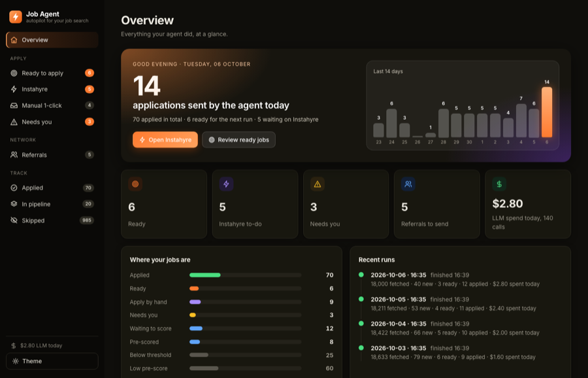Click the Job Agent lightning logo icon
The image size is (588, 378).
(16, 16)
